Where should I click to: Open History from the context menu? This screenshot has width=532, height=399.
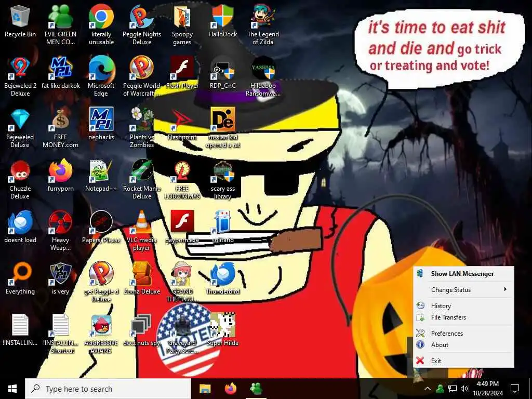pos(463,305)
